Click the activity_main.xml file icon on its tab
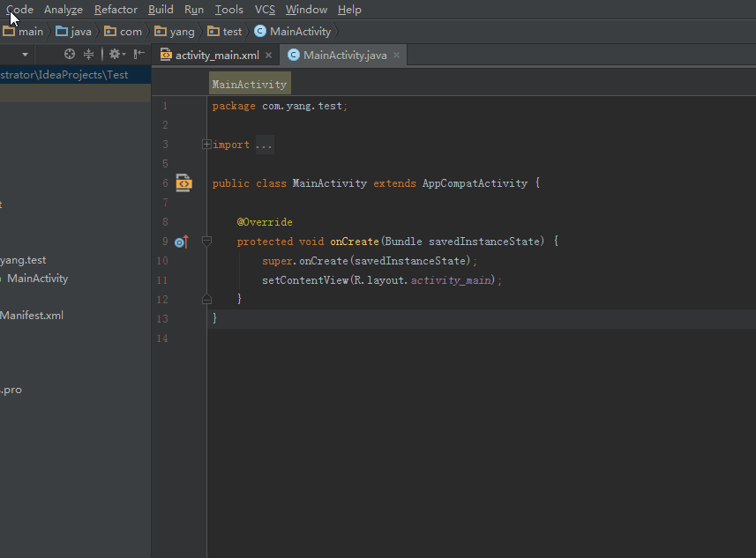The width and height of the screenshot is (756, 558). click(164, 54)
